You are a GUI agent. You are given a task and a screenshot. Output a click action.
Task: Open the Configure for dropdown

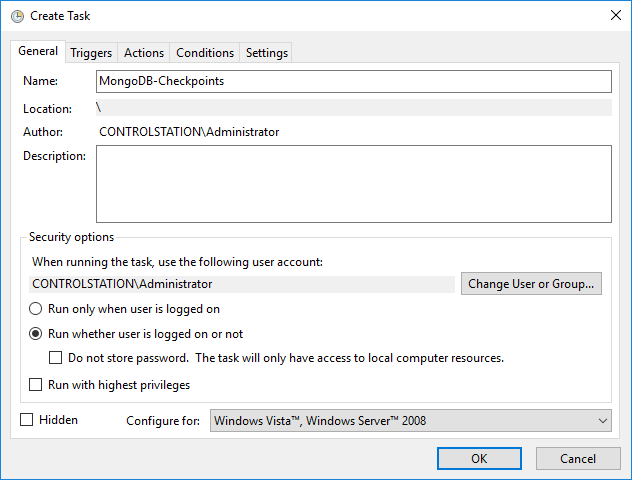coord(410,420)
